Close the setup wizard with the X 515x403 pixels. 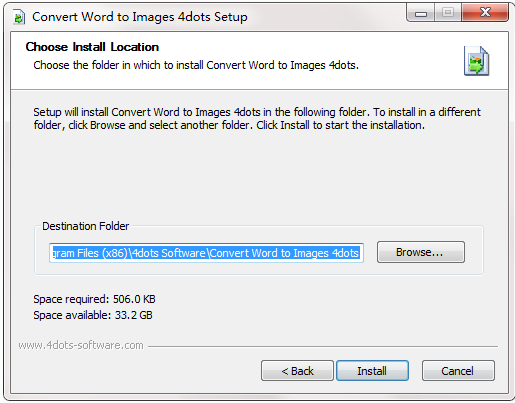point(485,13)
